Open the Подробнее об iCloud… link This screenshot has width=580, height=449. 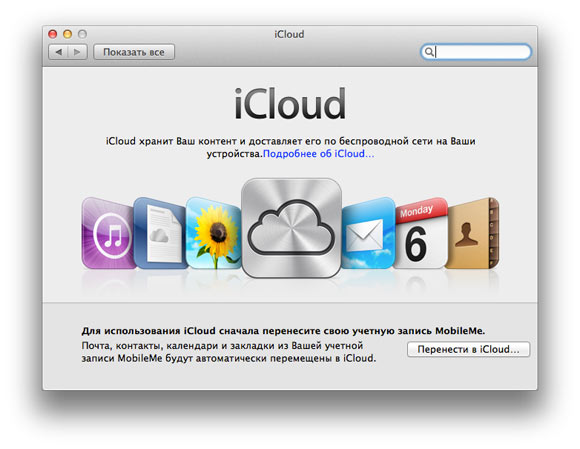coord(318,153)
